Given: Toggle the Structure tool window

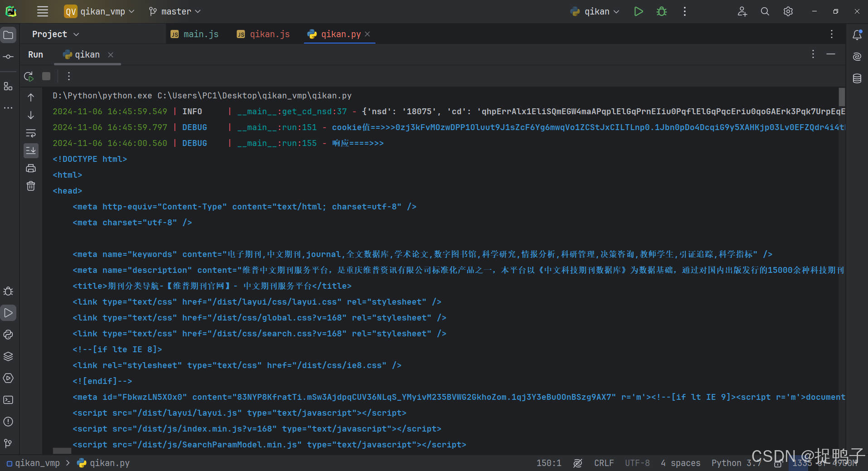Looking at the screenshot, I should 8,86.
